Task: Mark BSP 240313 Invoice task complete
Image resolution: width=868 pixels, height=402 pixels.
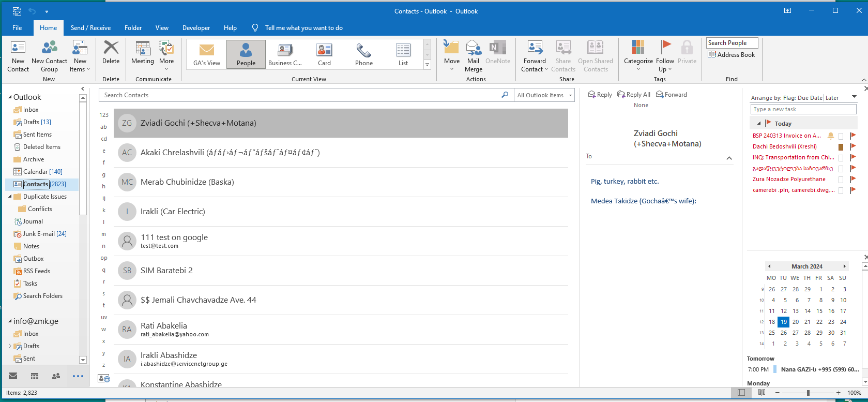Action: pyautogui.click(x=841, y=136)
